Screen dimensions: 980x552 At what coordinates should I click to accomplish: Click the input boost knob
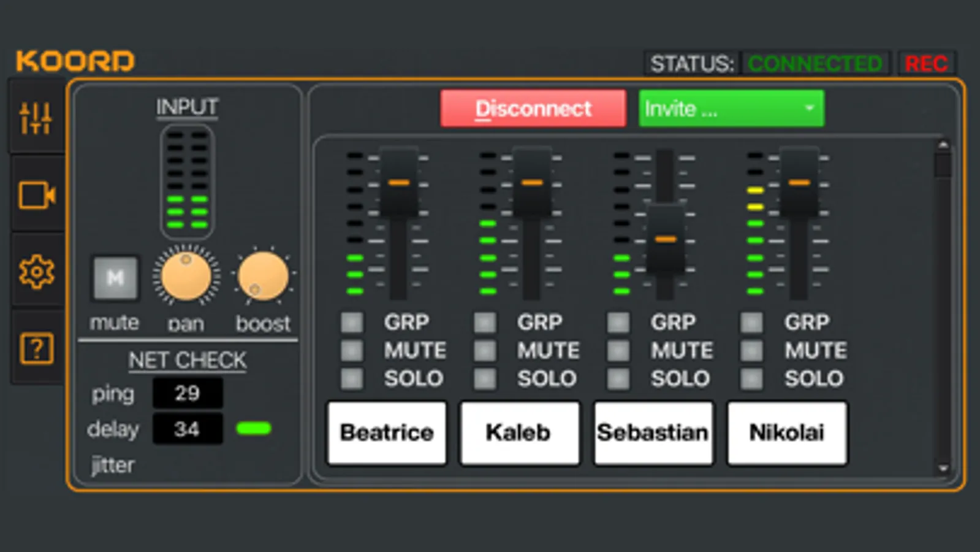tap(263, 276)
